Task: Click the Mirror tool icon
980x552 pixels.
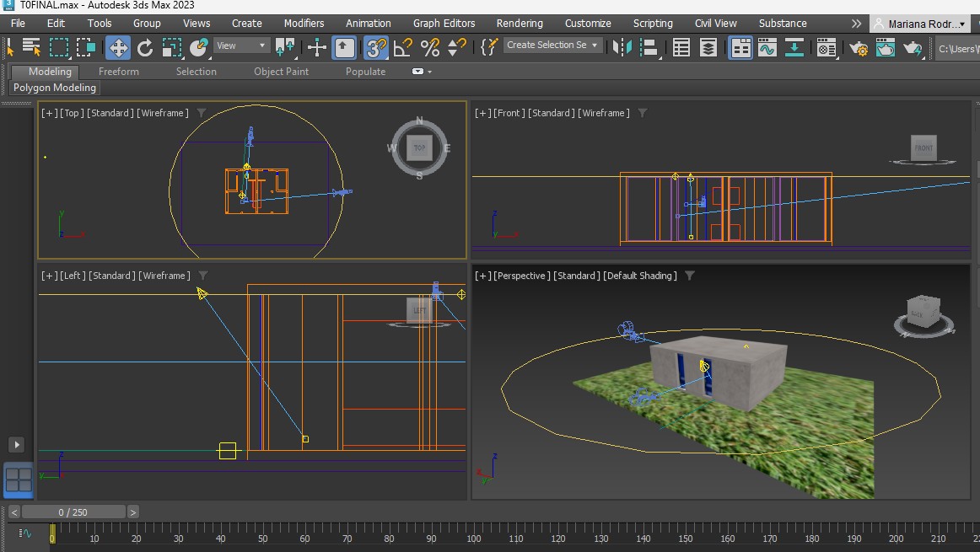Action: click(x=622, y=47)
